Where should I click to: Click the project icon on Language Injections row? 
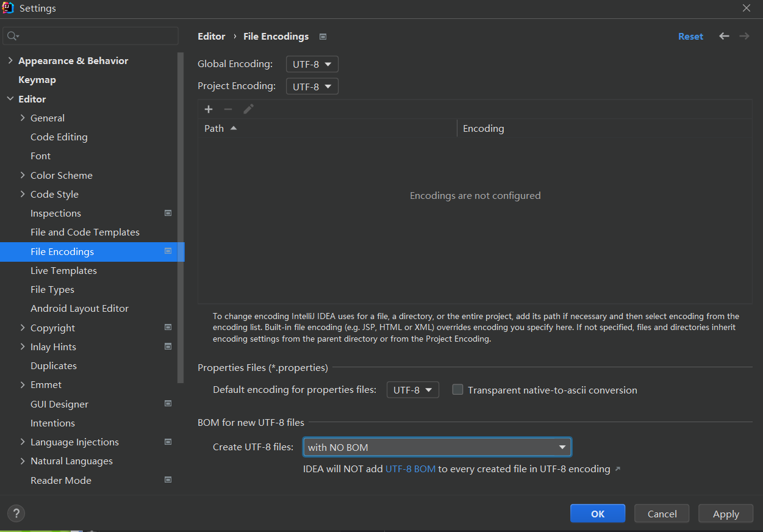tap(168, 441)
